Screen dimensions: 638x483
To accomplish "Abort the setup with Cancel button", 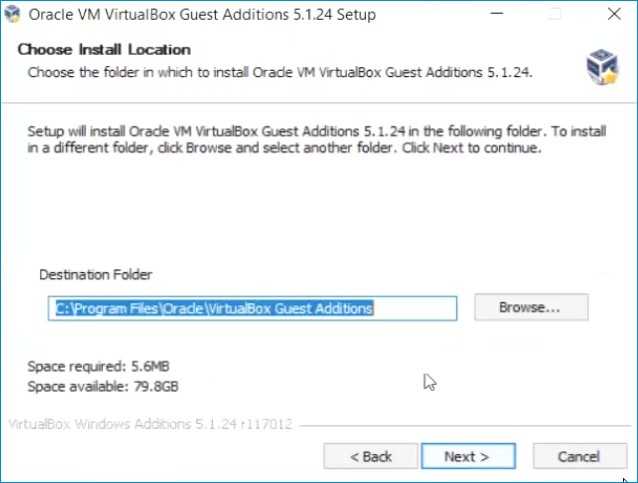I will 580,456.
